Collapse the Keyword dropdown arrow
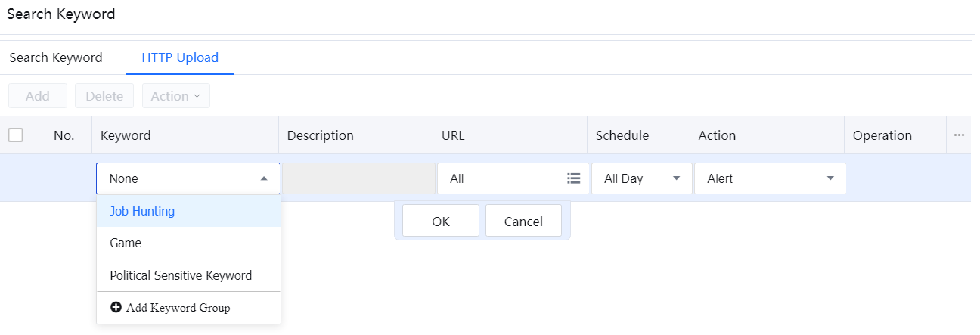Screen dimensions: 980x335 [264, 179]
